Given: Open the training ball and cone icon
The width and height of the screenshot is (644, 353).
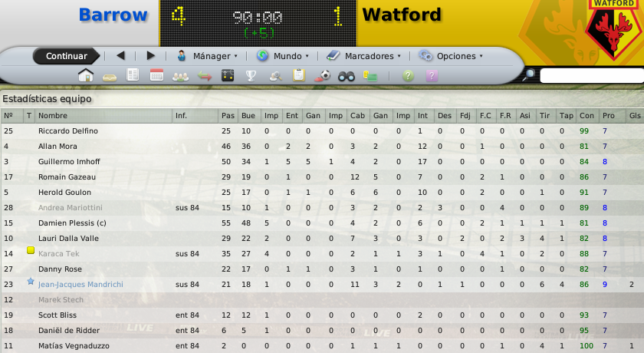Looking at the screenshot, I should coord(323,76).
